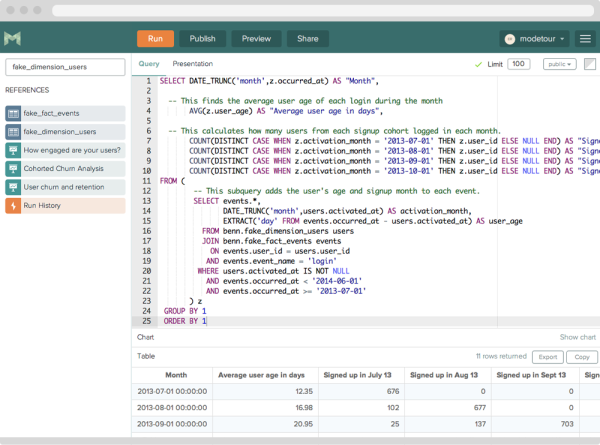This screenshot has height=445, width=600.
Task: Export the table results
Action: tap(548, 357)
